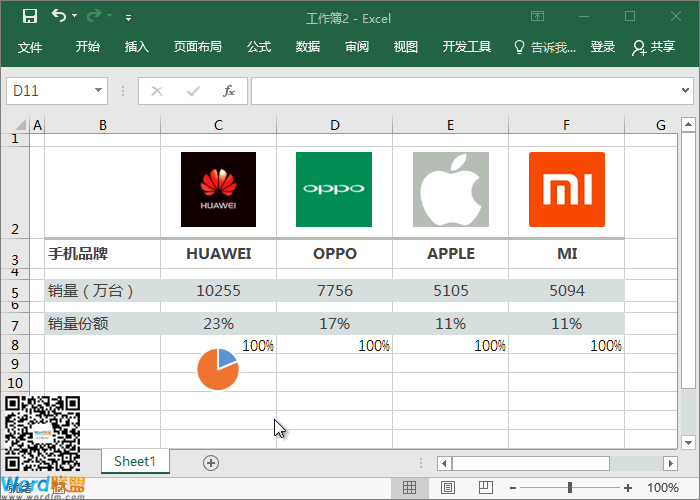The width and height of the screenshot is (700, 500).
Task: Open the Redo history dropdown arrow
Action: (x=109, y=16)
